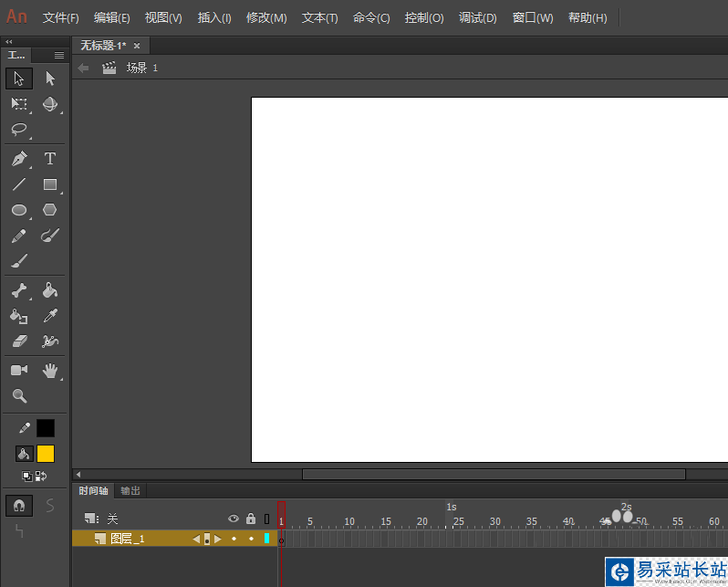Open the black stroke color swatch

click(x=46, y=428)
